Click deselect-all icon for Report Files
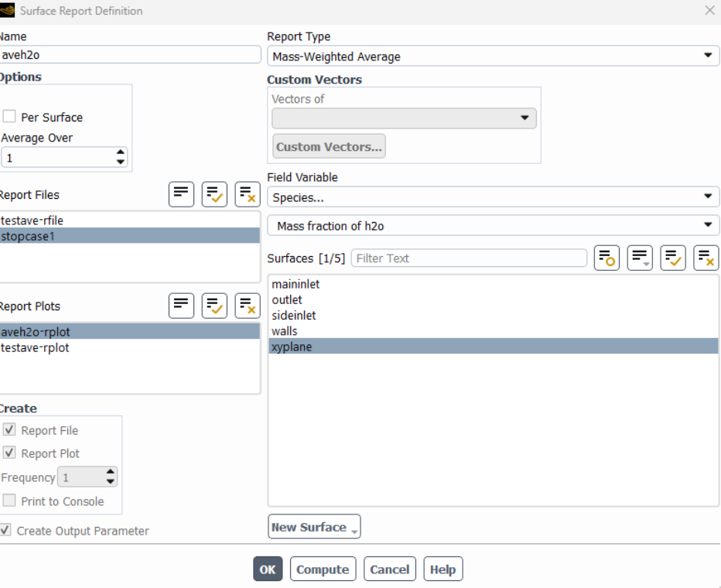Image resolution: width=721 pixels, height=588 pixels. 248,194
